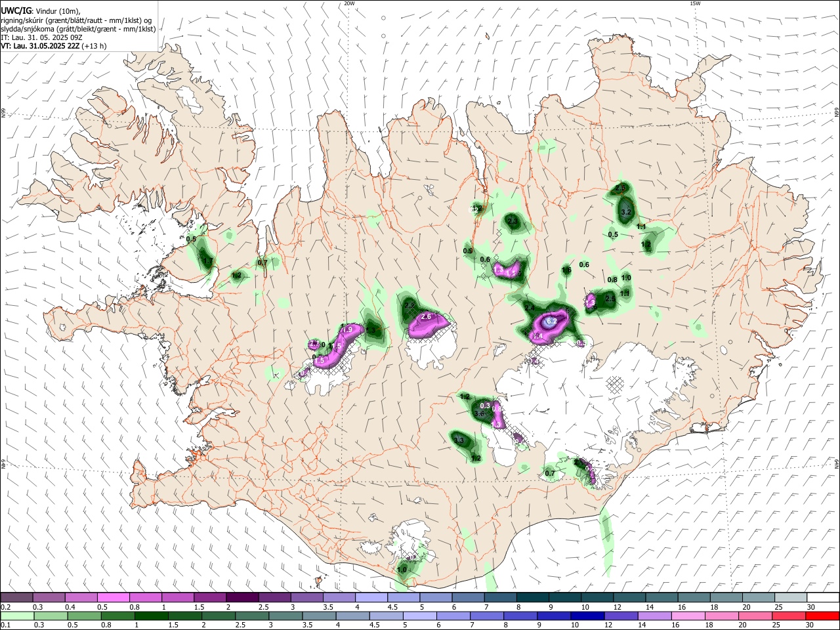The image size is (840, 630).
Task: Click the '2.4' value on the map
Action: [530, 308]
